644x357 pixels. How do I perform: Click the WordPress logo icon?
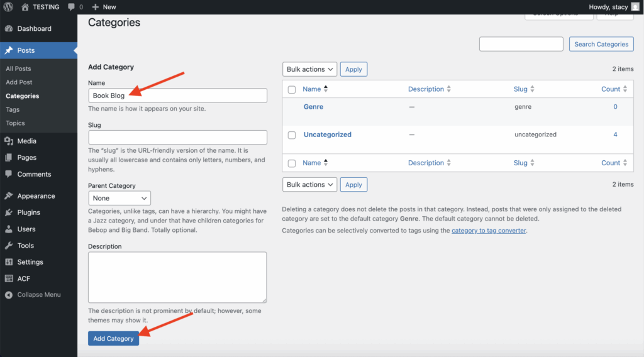click(x=8, y=7)
